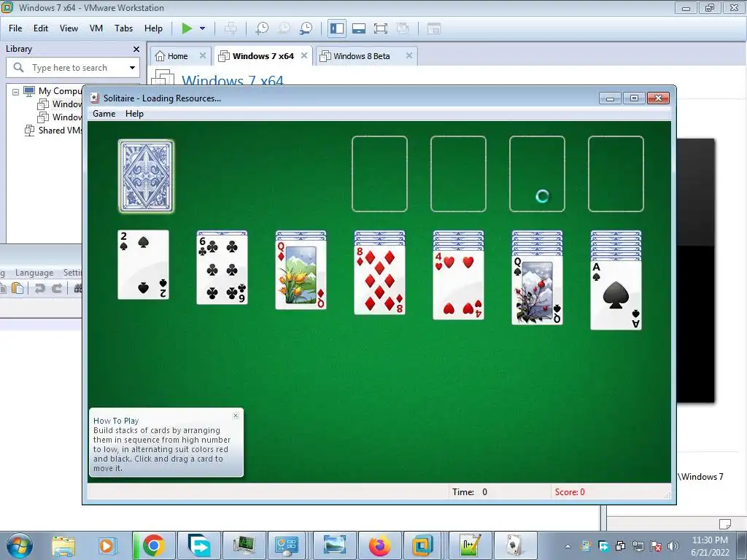The height and width of the screenshot is (560, 747).
Task: Click the take snapshot clock icon
Action: [261, 28]
